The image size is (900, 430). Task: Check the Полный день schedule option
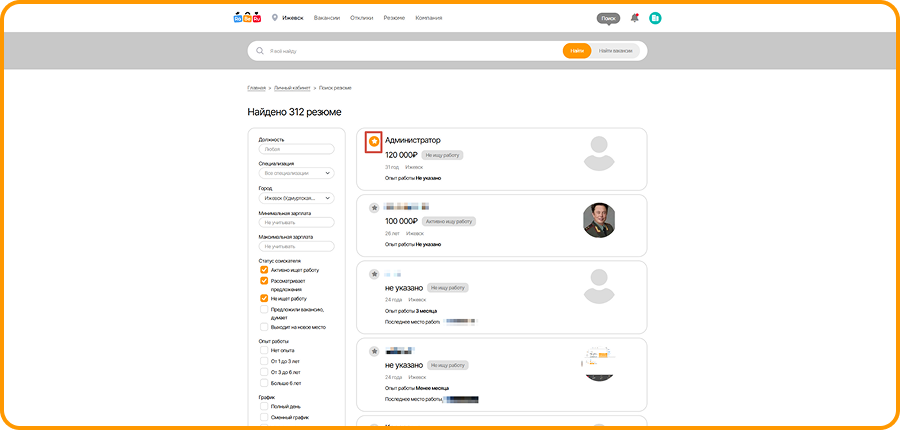[264, 407]
